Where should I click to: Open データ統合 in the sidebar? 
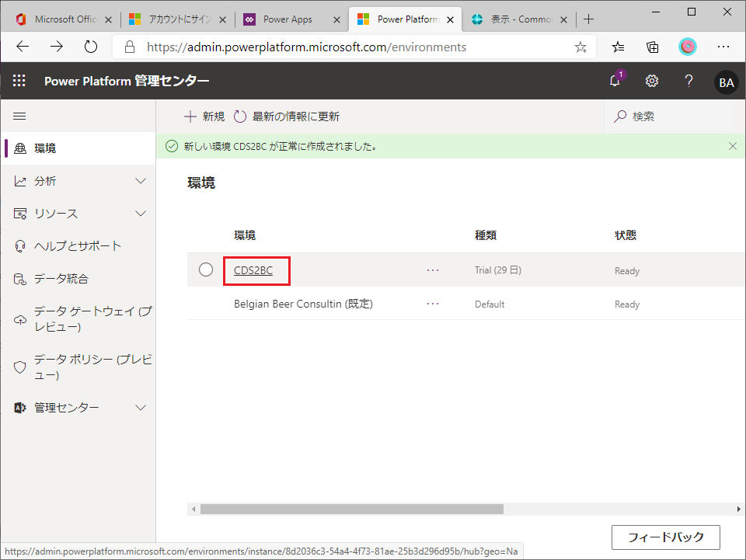click(x=78, y=279)
